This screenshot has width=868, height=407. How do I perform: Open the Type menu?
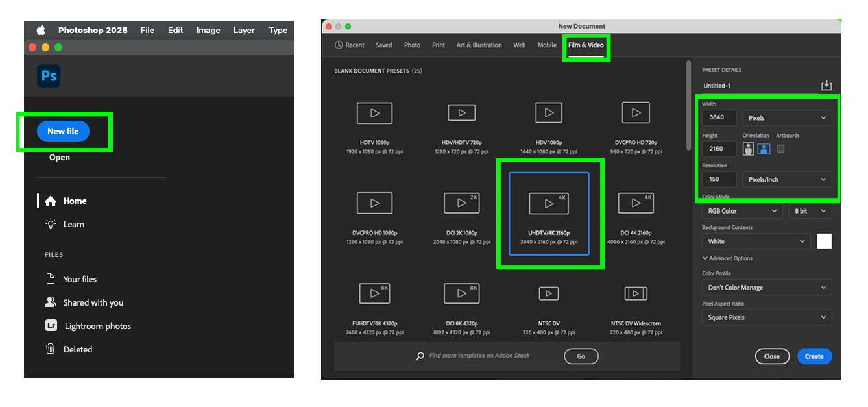pyautogui.click(x=278, y=30)
